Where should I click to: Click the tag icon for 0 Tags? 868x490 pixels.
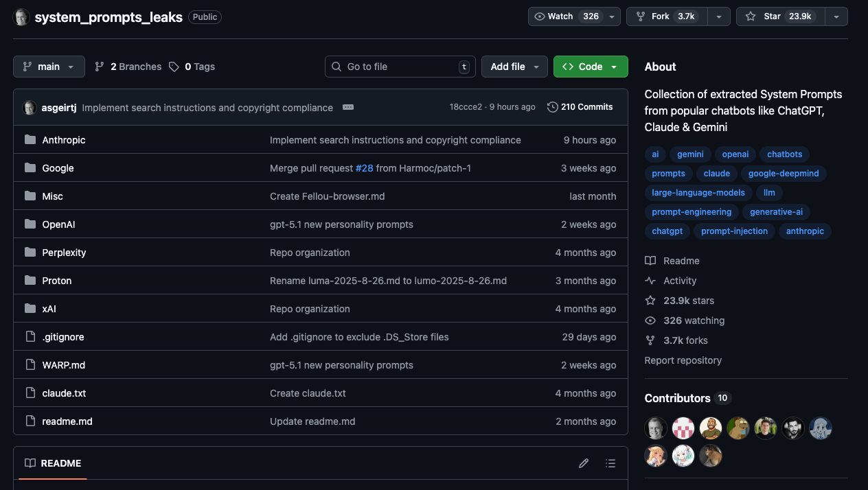[174, 67]
